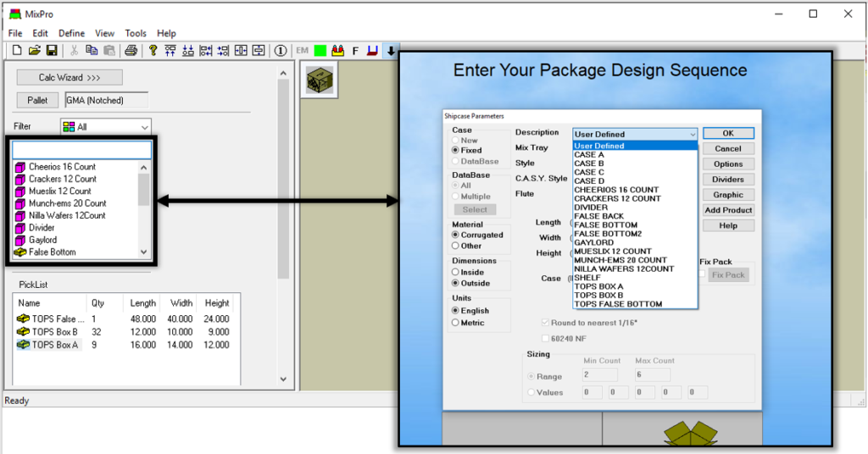Select the Metric units radio button
Screen dimensions: 868x454
[x=456, y=323]
